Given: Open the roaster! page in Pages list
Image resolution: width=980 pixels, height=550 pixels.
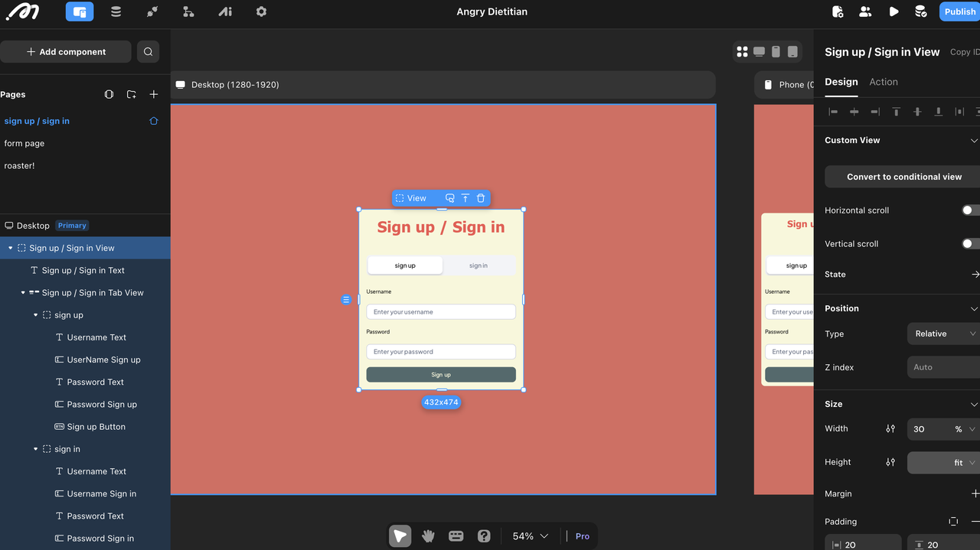Looking at the screenshot, I should [x=19, y=165].
